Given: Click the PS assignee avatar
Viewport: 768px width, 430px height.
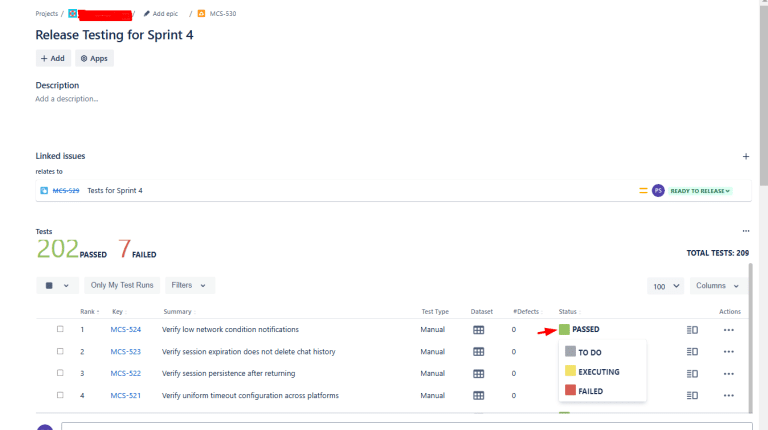Looking at the screenshot, I should coord(658,191).
